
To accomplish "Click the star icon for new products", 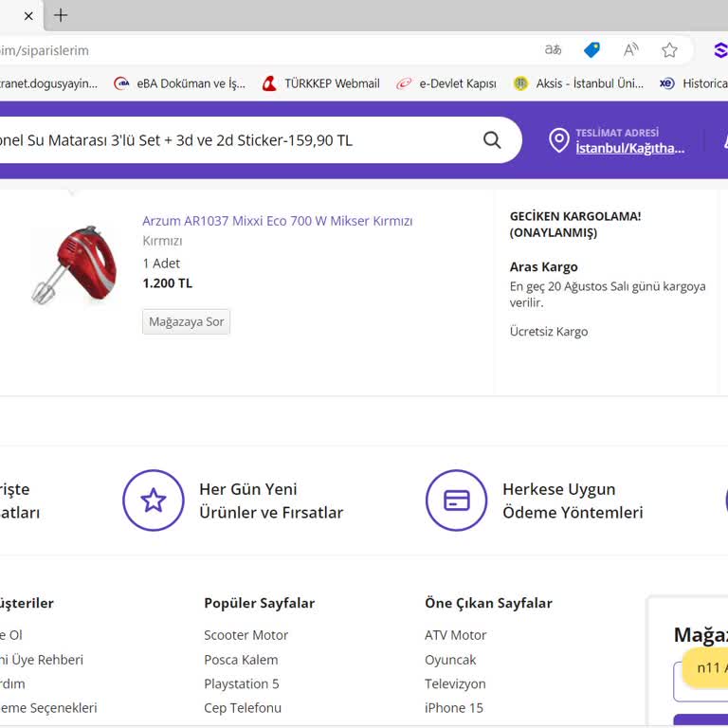I will pyautogui.click(x=154, y=500).
